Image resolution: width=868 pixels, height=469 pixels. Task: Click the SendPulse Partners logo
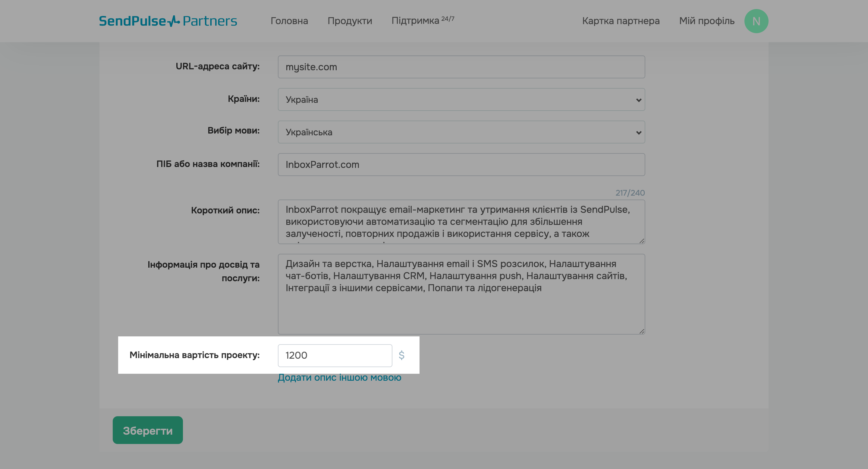(168, 21)
